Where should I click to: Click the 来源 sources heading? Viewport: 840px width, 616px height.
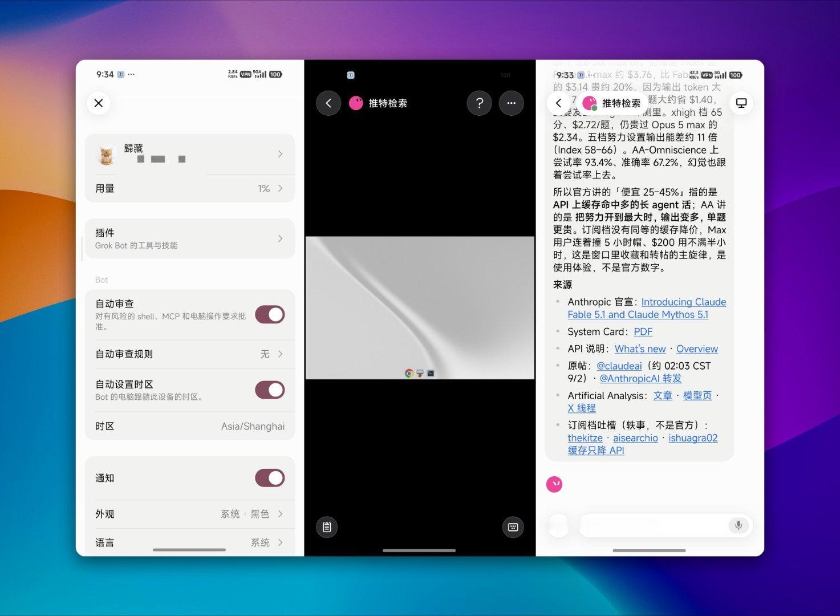[562, 285]
